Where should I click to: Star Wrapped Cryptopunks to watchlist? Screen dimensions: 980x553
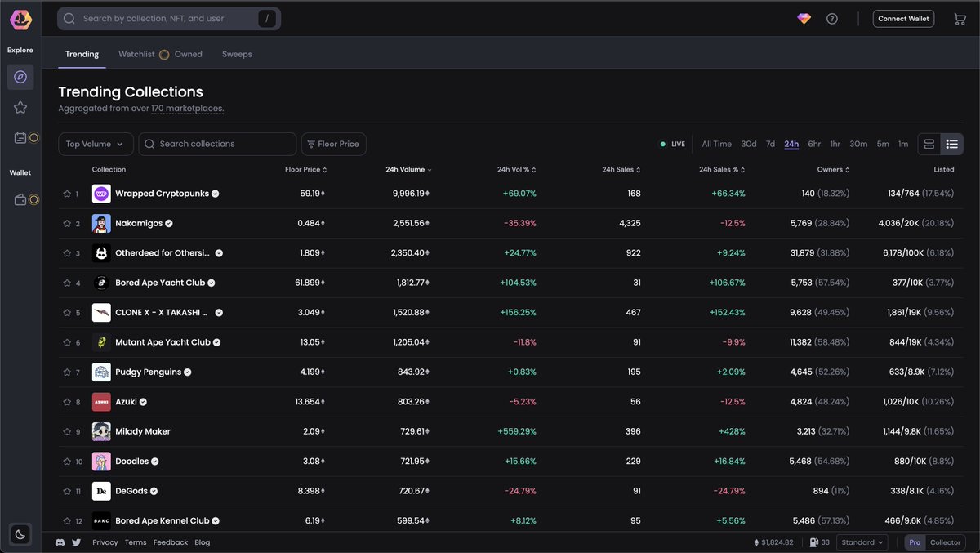pos(67,194)
